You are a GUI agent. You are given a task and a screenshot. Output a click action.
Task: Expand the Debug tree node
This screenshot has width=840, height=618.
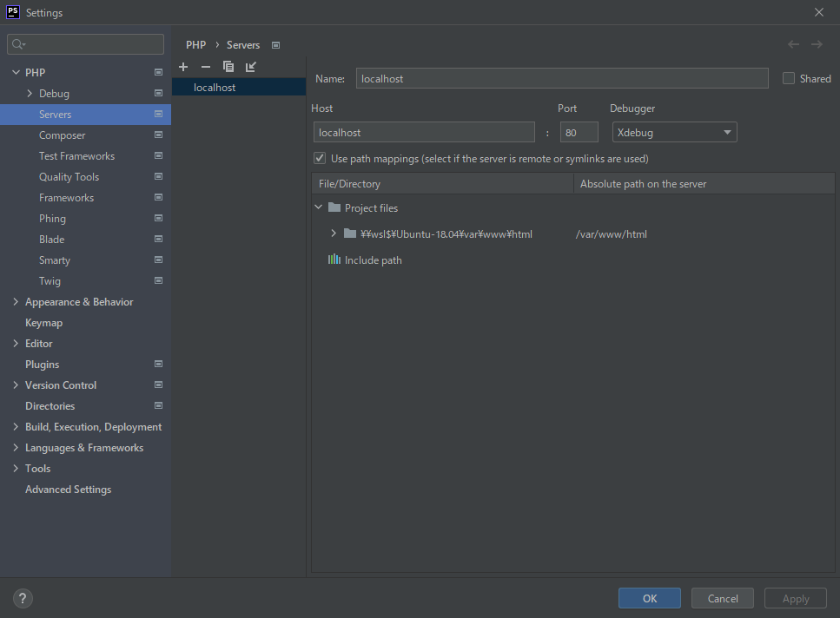[30, 94]
